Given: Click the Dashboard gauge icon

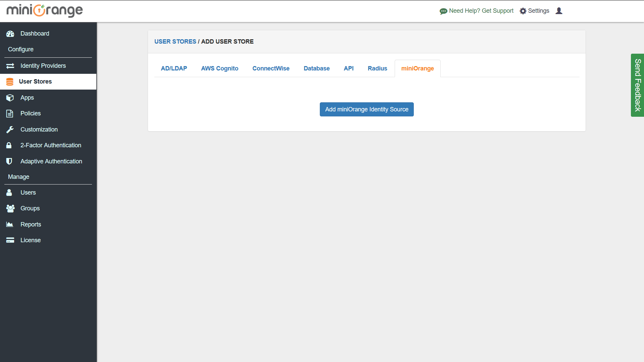Looking at the screenshot, I should [x=10, y=34].
